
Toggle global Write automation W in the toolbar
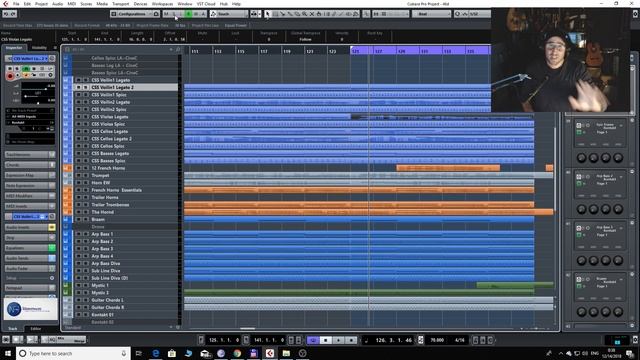pos(196,14)
